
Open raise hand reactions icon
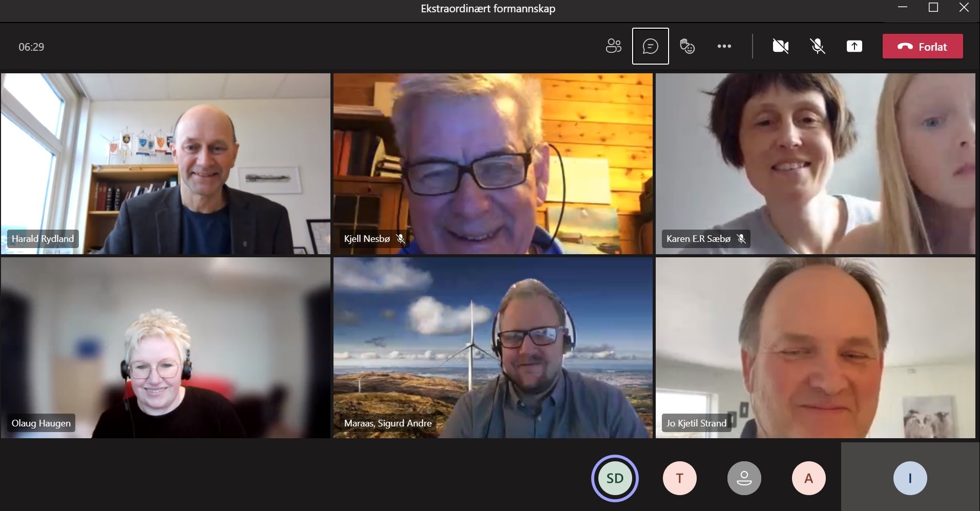pyautogui.click(x=687, y=47)
